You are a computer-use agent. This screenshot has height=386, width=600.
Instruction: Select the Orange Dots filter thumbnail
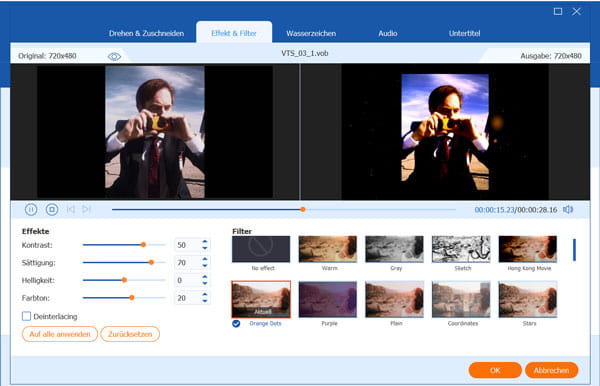[x=261, y=299]
